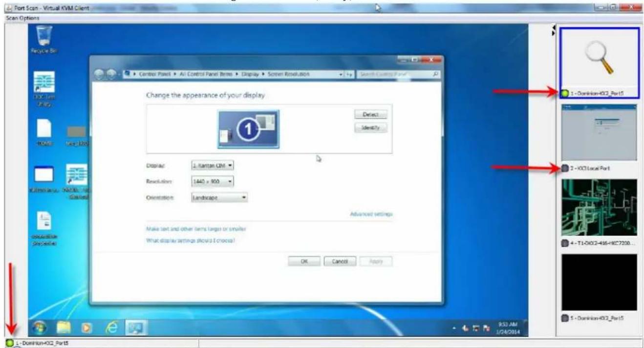Viewport: 644px width, 348px height.
Task: Click the gray status light of port 4 thumbnail
Action: click(x=565, y=243)
